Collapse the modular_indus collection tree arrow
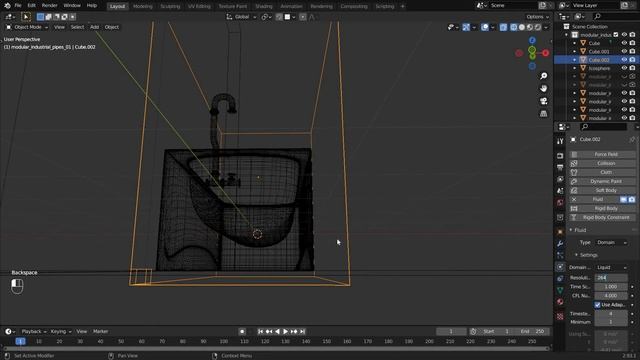 (567, 35)
